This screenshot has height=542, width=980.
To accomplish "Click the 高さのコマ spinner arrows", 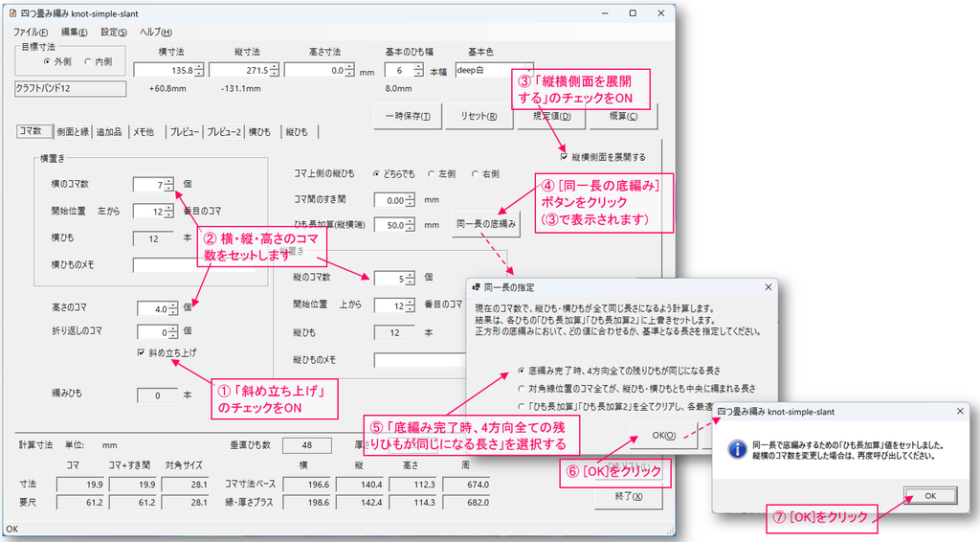I will pyautogui.click(x=173, y=308).
